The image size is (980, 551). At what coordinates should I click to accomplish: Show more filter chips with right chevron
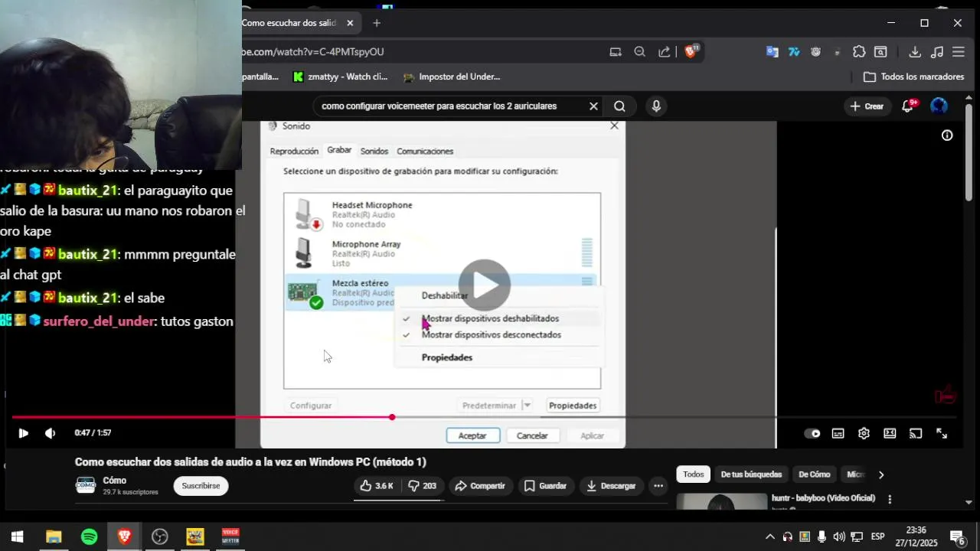[x=881, y=474]
